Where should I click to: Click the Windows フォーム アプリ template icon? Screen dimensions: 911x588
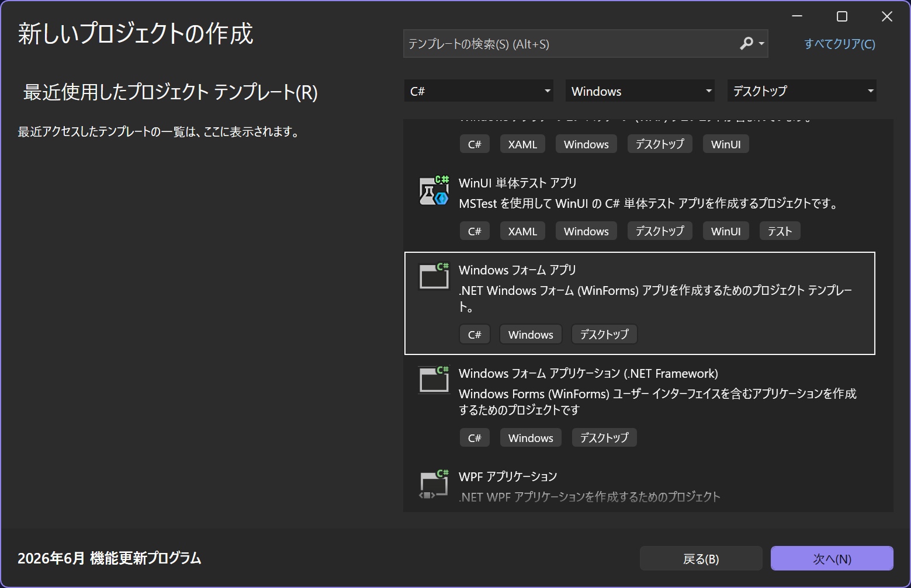pyautogui.click(x=434, y=276)
